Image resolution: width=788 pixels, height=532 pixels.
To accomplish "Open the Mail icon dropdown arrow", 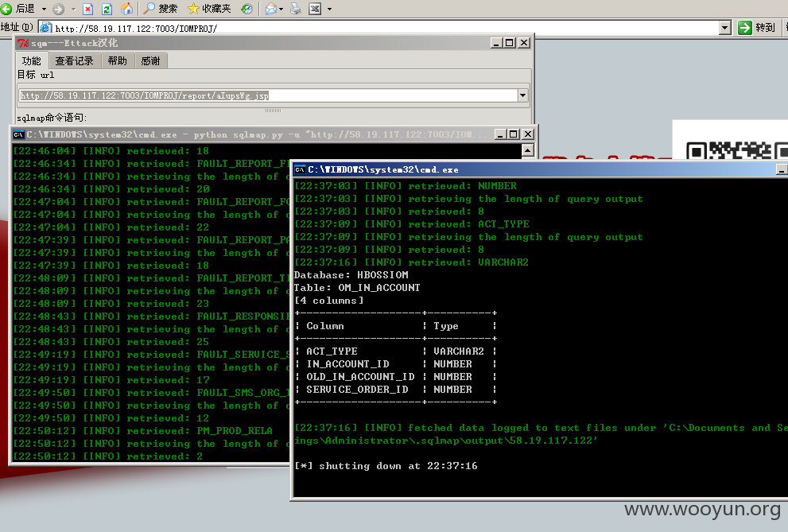I will tap(281, 9).
